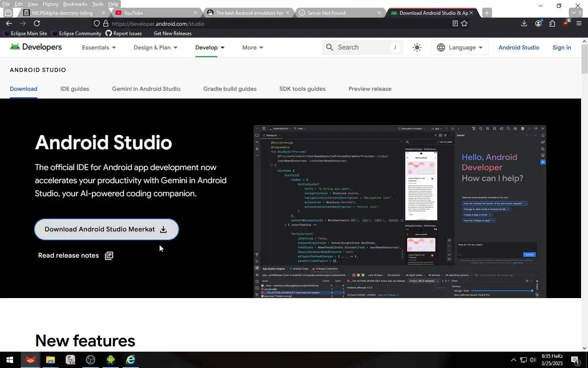
Task: Expand the Develop dropdown
Action: coord(210,47)
